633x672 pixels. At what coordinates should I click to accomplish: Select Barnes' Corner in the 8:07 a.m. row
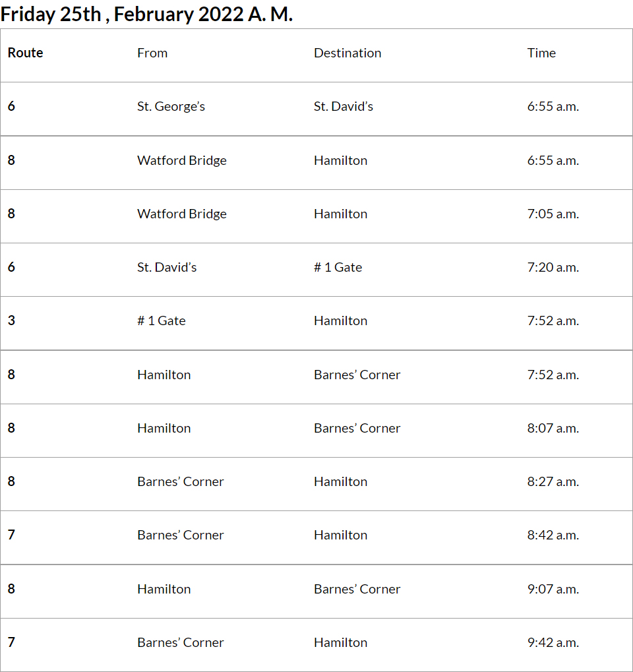[357, 428]
